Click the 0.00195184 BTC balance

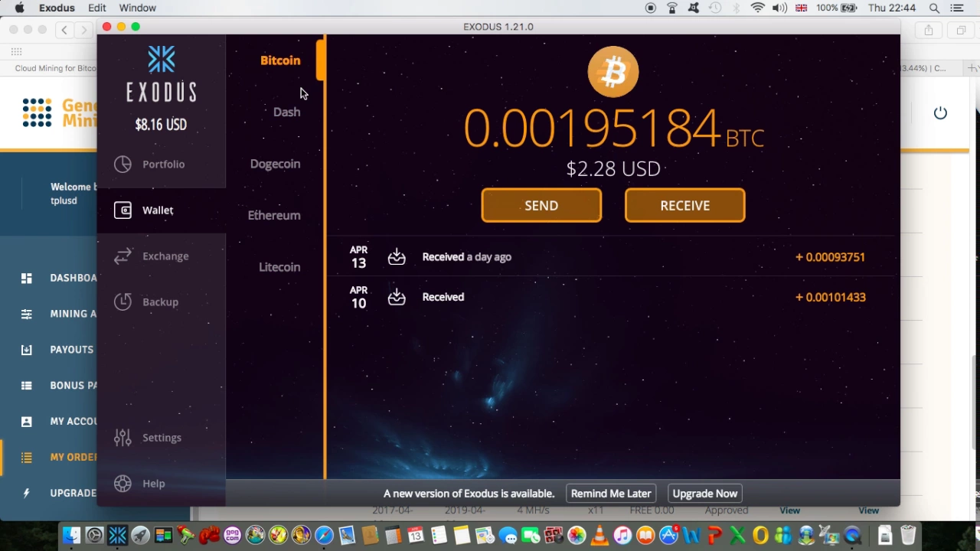[x=613, y=129]
